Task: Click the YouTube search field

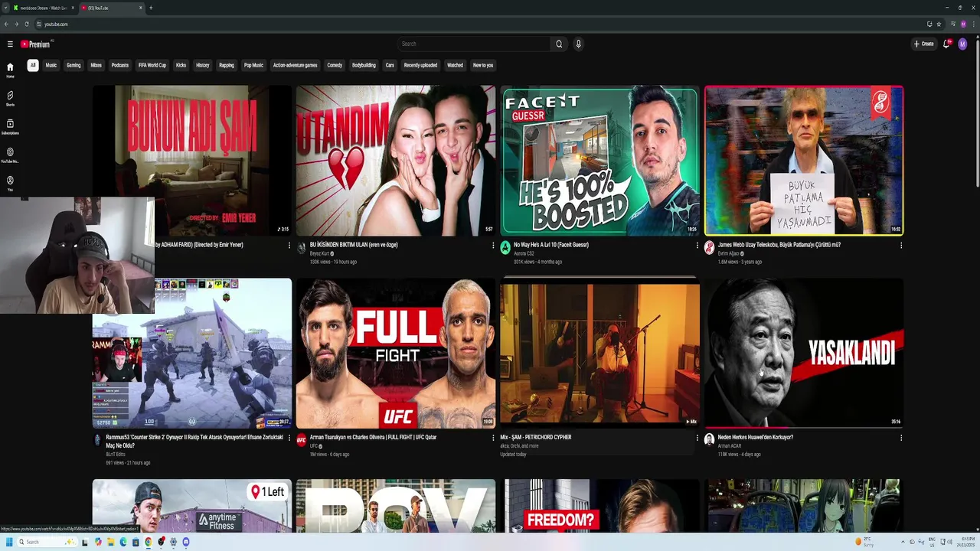Action: (x=473, y=44)
